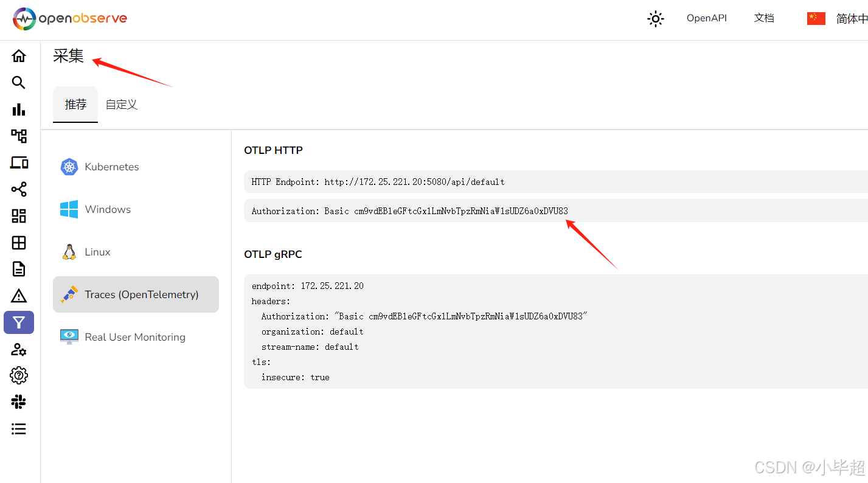Select Traces (OpenTelemetry) option
This screenshot has width=868, height=483.
(136, 294)
